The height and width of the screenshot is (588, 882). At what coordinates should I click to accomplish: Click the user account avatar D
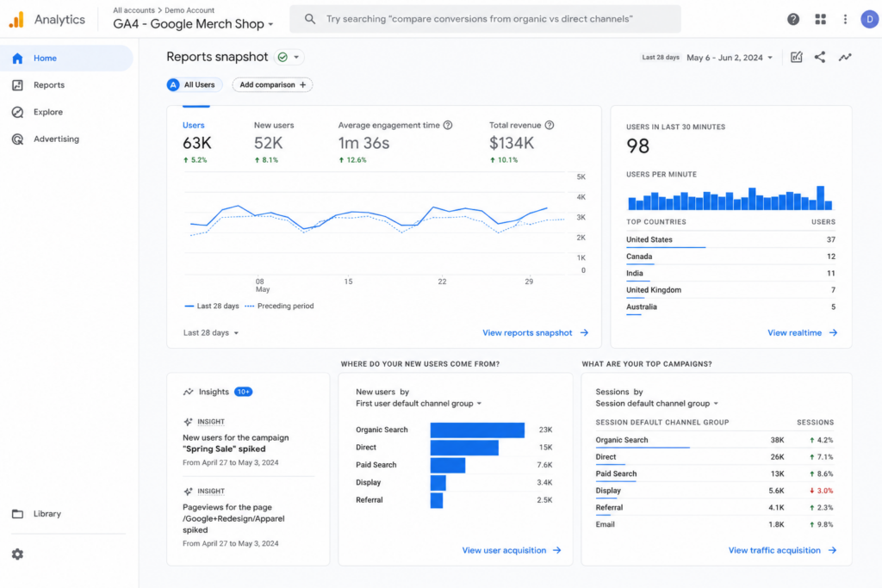[870, 19]
